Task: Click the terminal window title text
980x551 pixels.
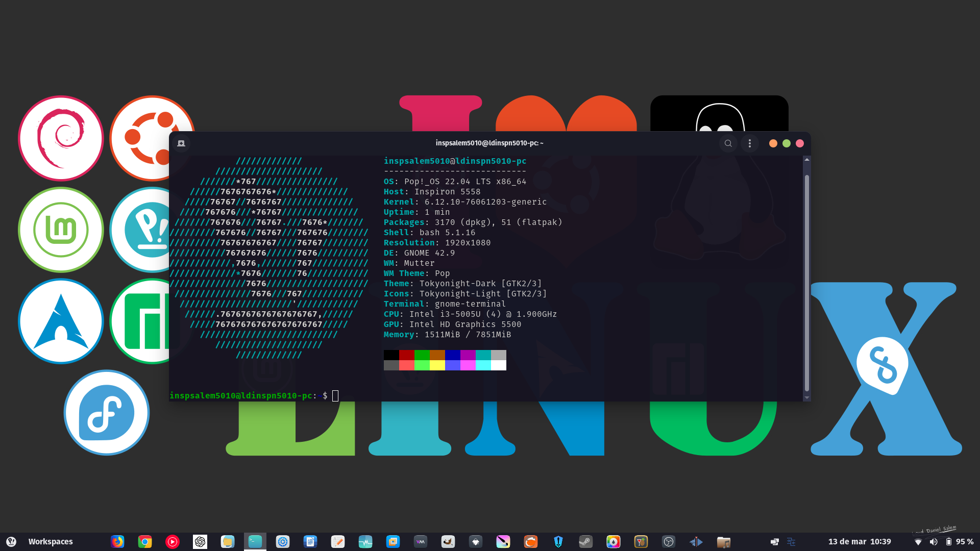Action: coord(489,143)
